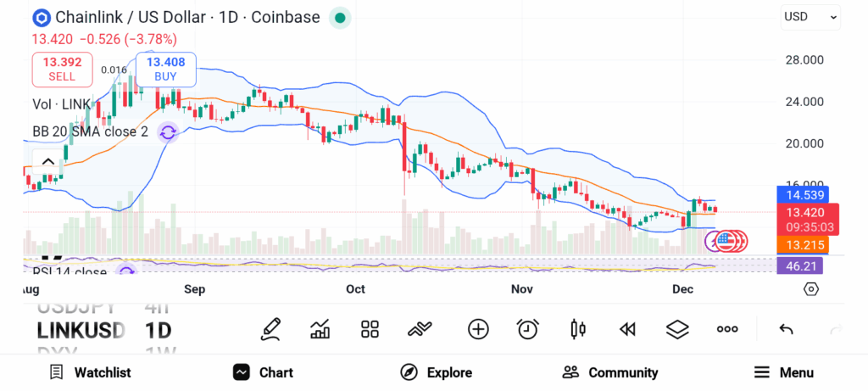
Task: Select the pencil drawing tool icon
Action: coord(271,329)
